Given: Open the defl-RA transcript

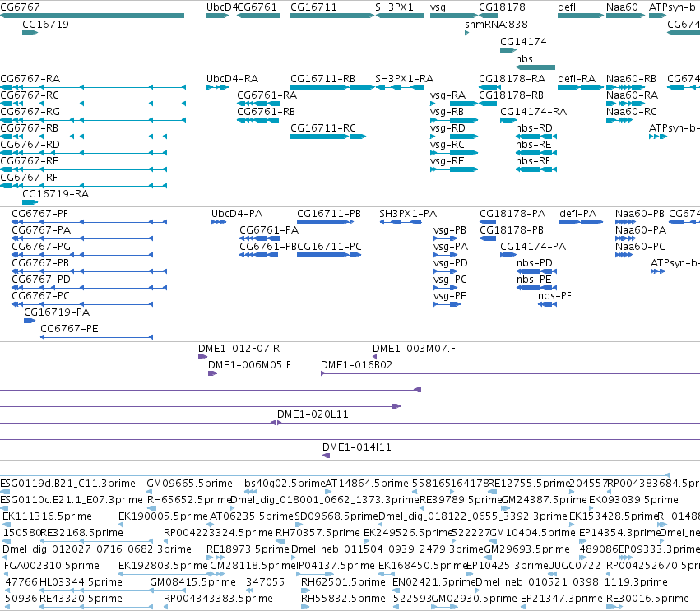Looking at the screenshot, I should (581, 87).
